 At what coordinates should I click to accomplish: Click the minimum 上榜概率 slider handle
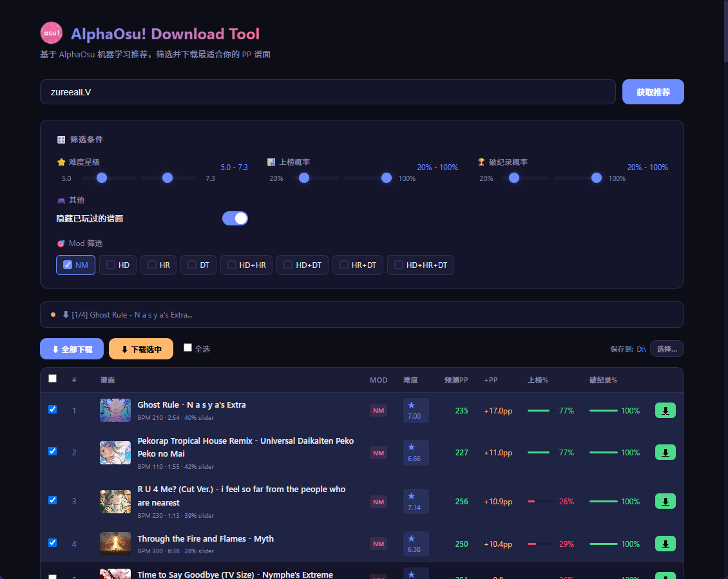pyautogui.click(x=304, y=178)
